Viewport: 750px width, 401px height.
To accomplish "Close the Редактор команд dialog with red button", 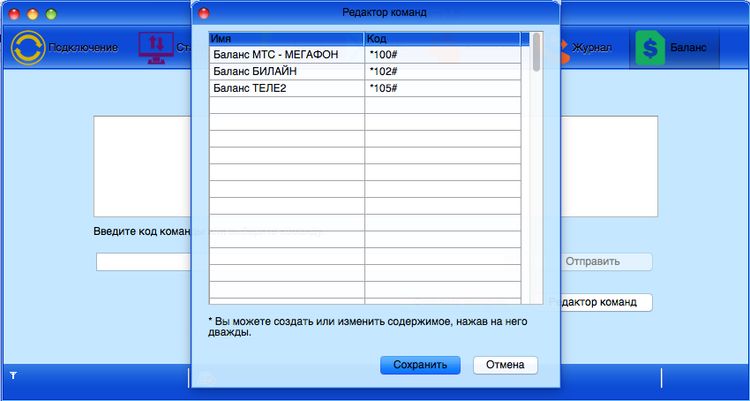I will coord(204,13).
